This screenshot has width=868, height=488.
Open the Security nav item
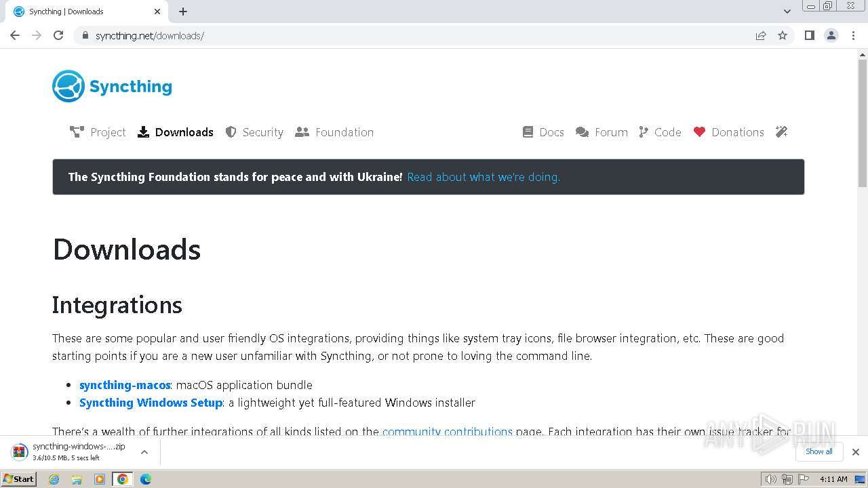pos(254,132)
